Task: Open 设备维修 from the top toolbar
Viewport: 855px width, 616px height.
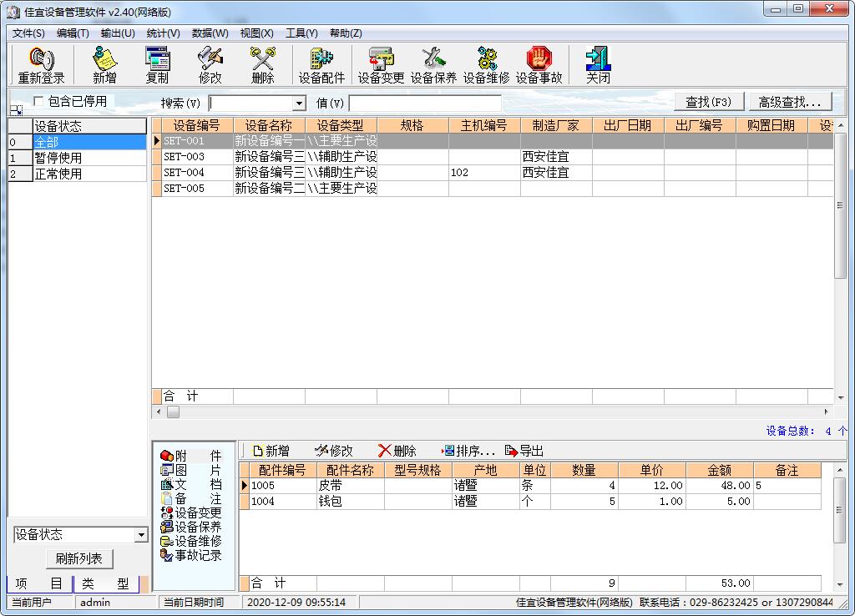Action: pos(487,65)
